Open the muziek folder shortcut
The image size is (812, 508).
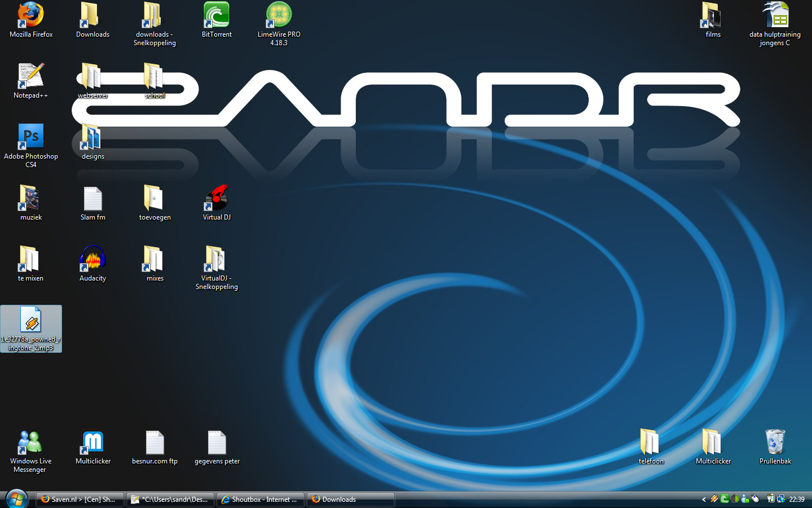pos(31,203)
